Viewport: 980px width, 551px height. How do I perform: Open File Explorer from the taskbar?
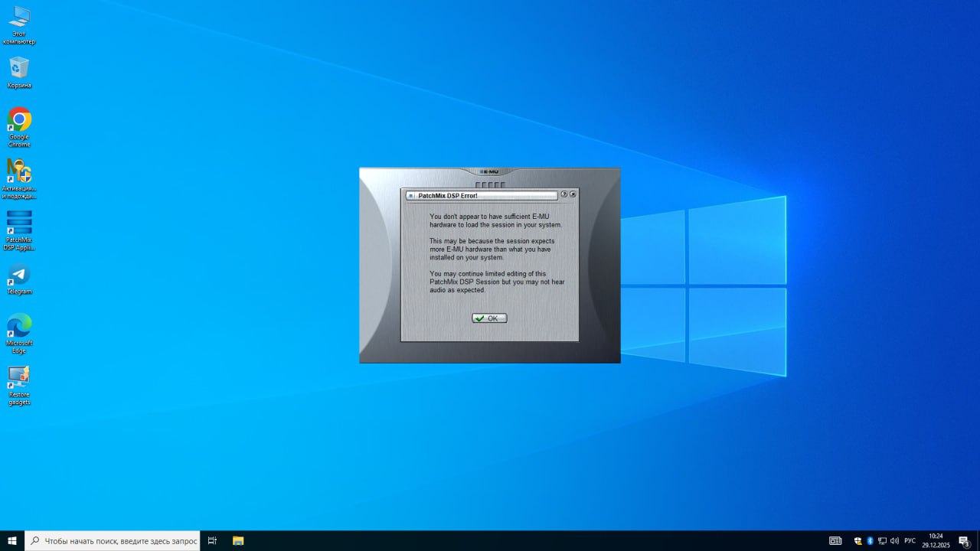[x=238, y=540]
